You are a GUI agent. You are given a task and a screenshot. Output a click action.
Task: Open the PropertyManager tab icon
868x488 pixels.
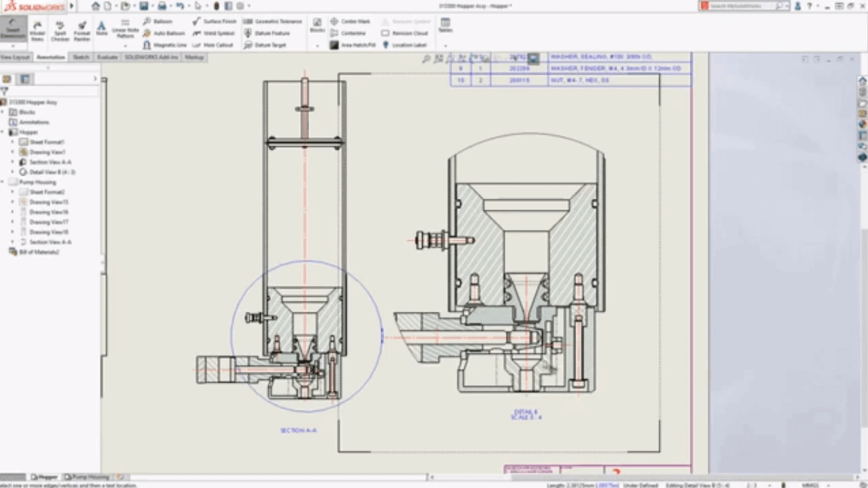(25, 79)
